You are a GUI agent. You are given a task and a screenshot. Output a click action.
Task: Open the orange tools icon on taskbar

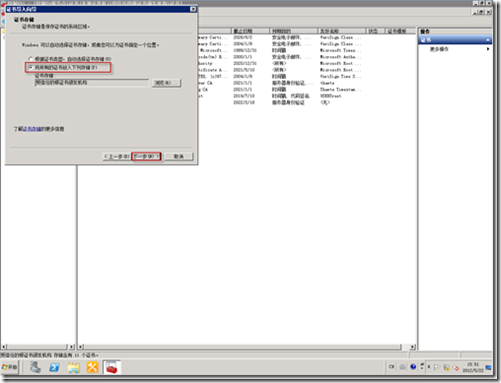point(92,367)
